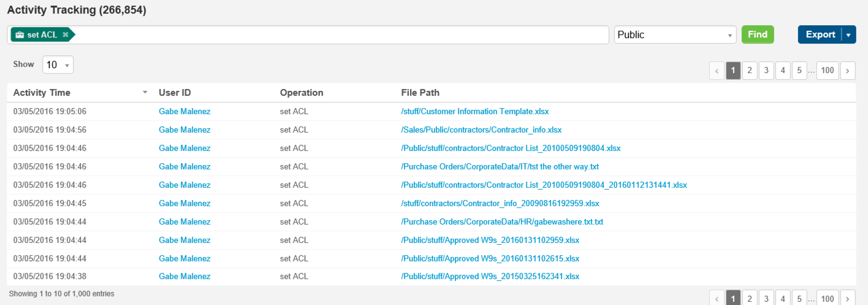Click the Export button
This screenshot has width=868, height=305.
pyautogui.click(x=820, y=35)
